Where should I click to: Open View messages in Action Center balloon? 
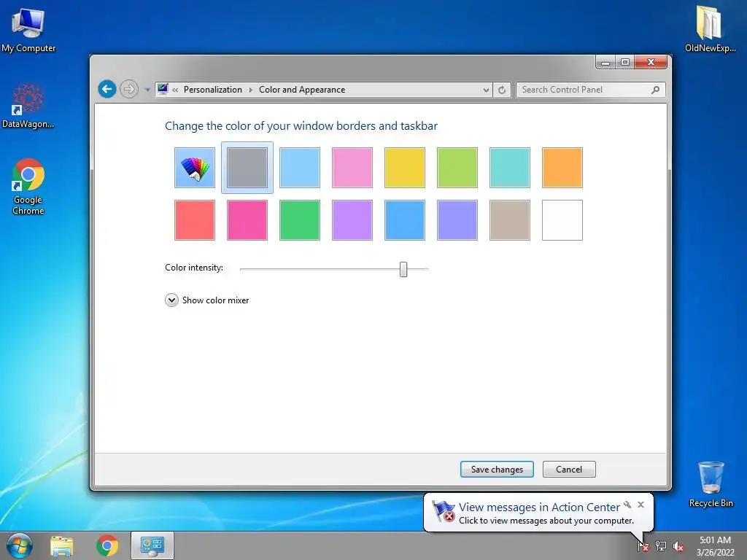tap(539, 507)
